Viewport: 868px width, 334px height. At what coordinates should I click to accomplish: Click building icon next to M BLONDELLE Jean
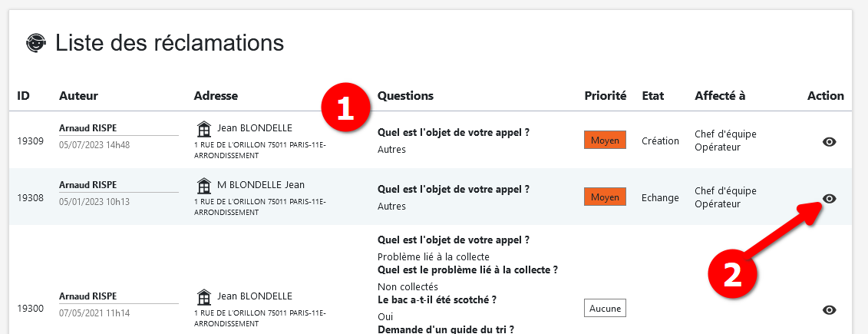[x=204, y=185]
